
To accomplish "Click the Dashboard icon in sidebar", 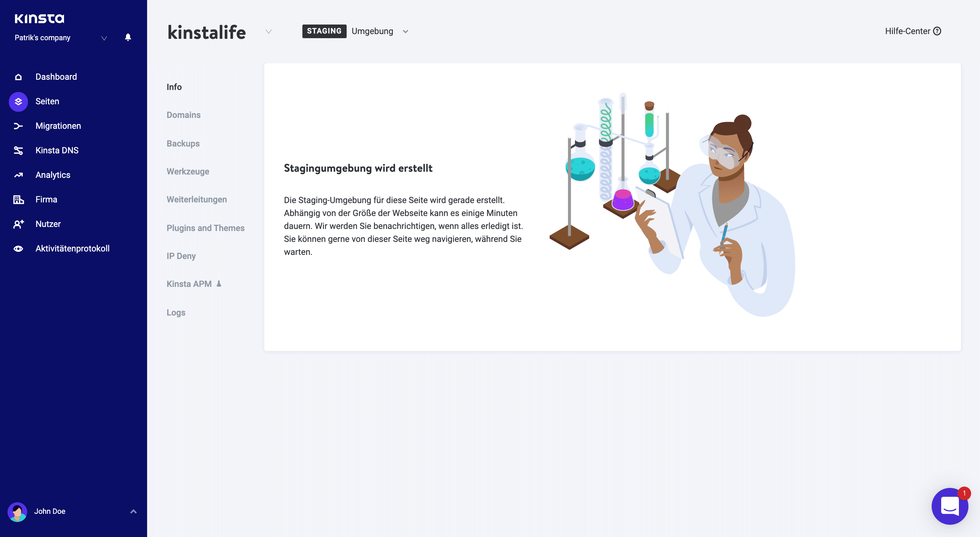I will click(18, 77).
